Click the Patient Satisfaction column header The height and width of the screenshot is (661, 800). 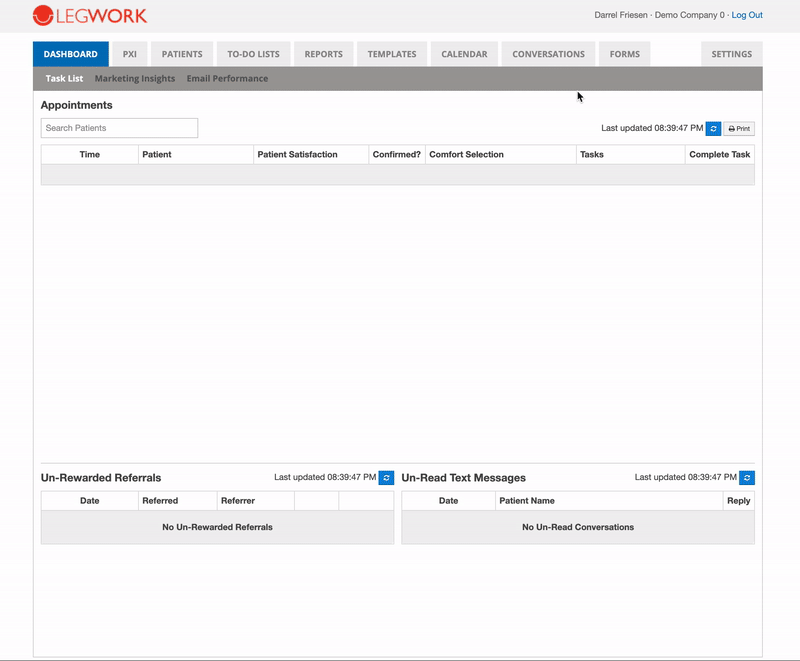[311, 155]
